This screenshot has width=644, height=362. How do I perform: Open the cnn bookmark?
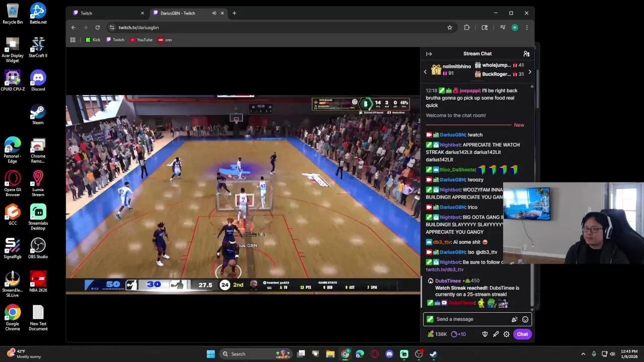coord(165,40)
